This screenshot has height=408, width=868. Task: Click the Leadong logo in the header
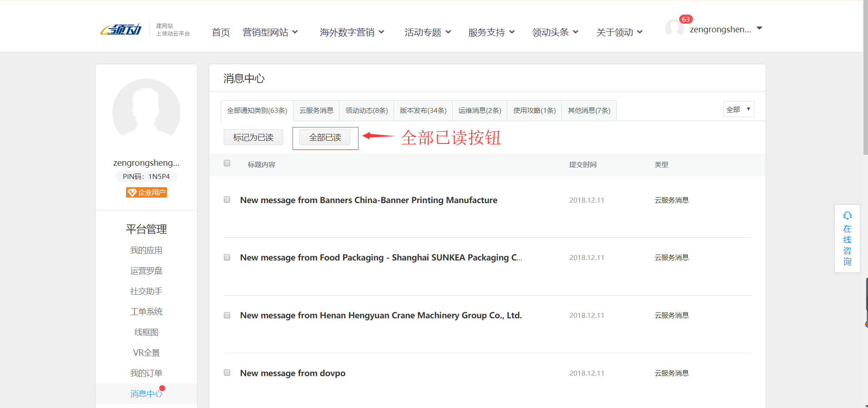121,30
